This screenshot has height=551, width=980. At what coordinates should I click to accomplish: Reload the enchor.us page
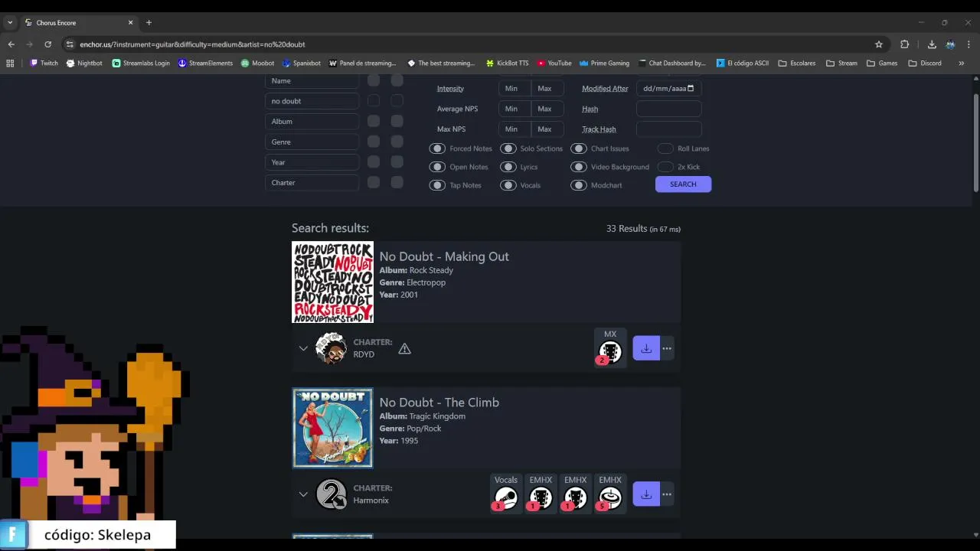click(47, 44)
